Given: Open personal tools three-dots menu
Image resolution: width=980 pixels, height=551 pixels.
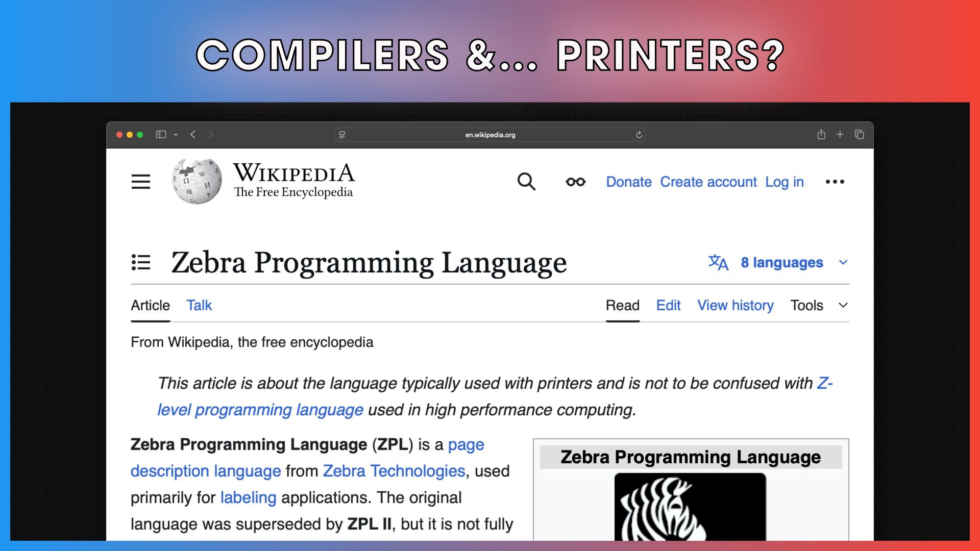Looking at the screenshot, I should 835,182.
